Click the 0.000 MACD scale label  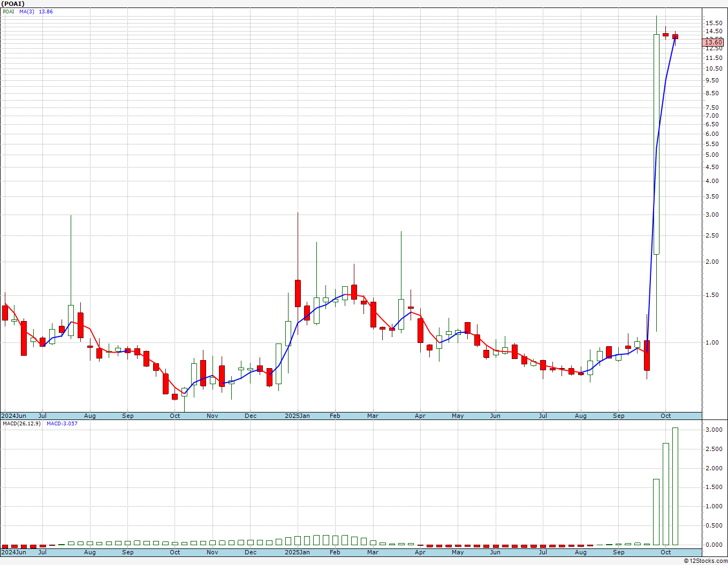click(x=714, y=545)
